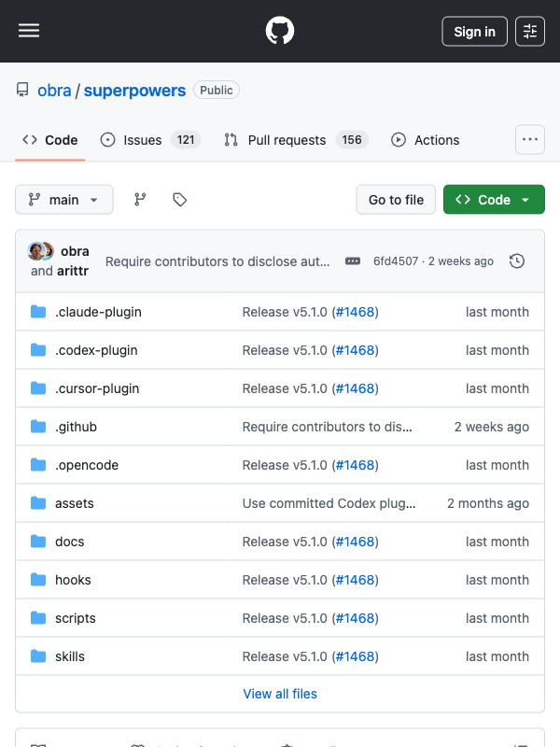Click folder icon beside assets
The height and width of the screenshot is (747, 560).
click(x=38, y=503)
